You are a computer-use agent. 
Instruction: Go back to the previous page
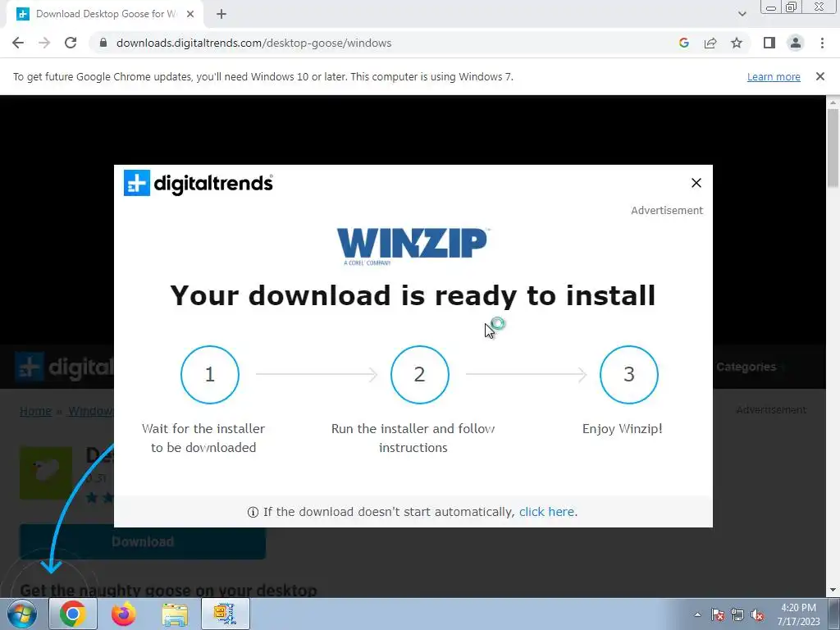[x=18, y=43]
